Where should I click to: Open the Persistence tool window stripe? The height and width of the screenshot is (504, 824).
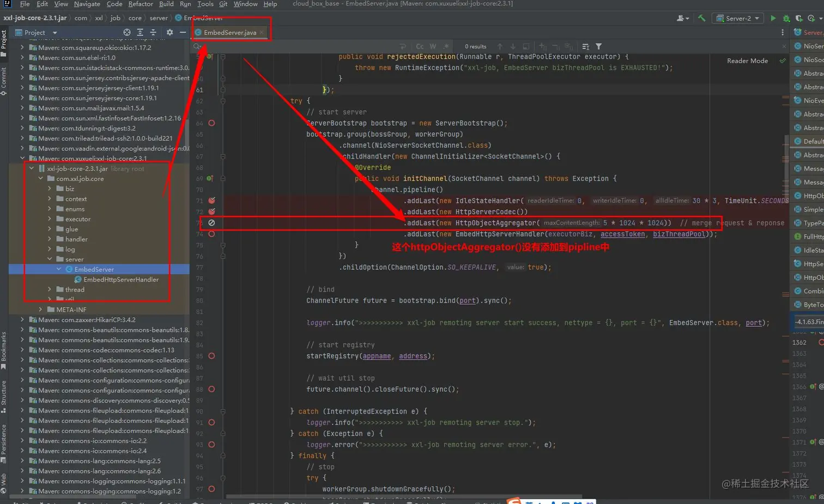[4, 443]
